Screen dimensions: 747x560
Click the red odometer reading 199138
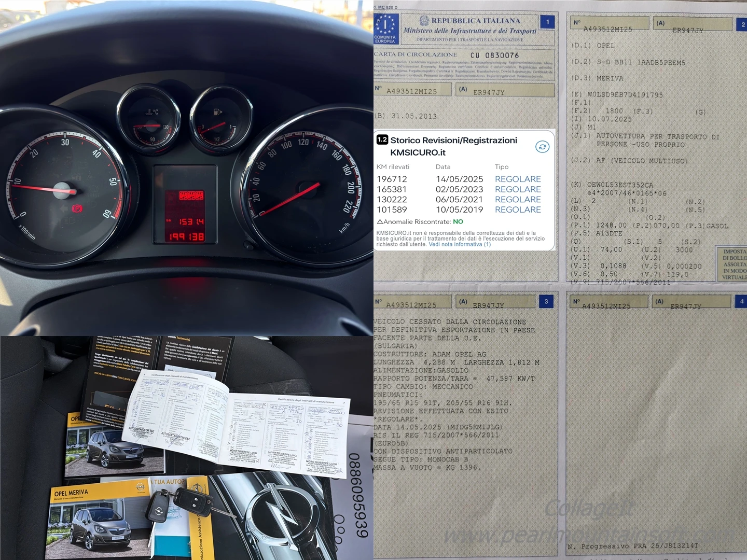tap(185, 236)
